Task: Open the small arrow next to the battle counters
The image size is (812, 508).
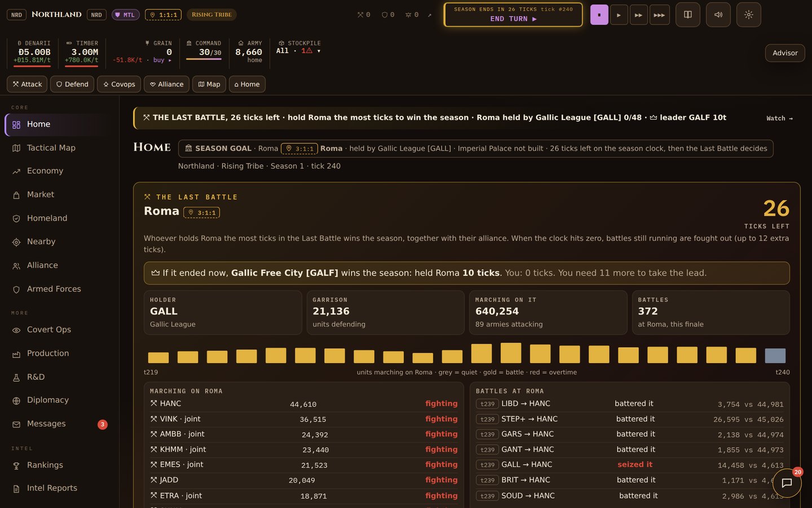Action: click(x=430, y=15)
